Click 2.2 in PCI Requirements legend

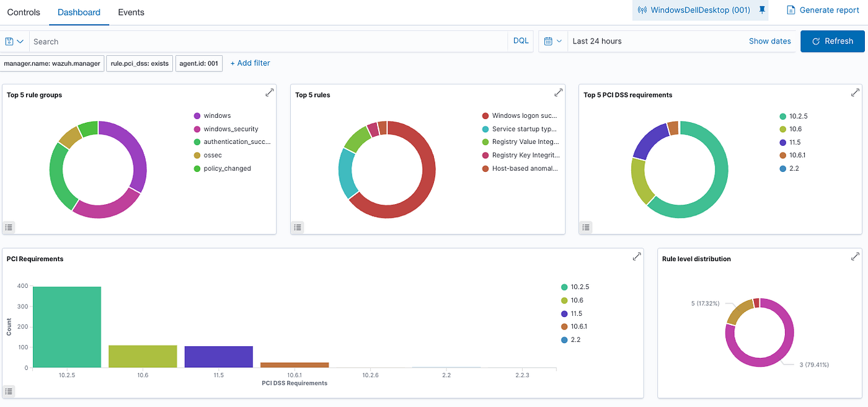[570, 340]
